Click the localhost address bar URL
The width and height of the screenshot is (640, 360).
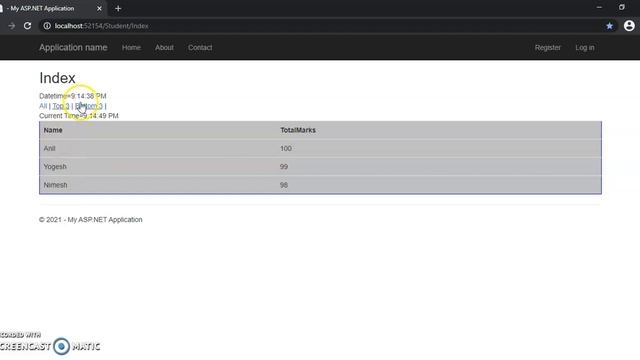click(102, 26)
